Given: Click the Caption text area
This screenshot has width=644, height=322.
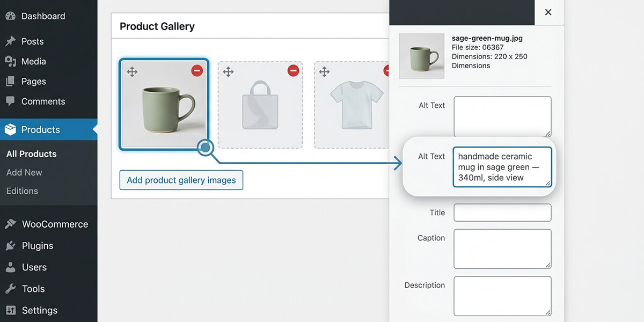Looking at the screenshot, I should 502,248.
